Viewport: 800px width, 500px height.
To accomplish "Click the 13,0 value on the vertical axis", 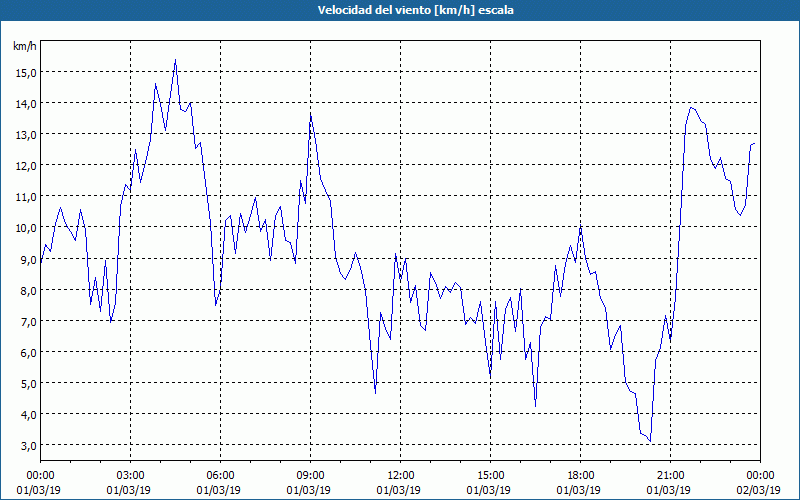I will (26, 135).
